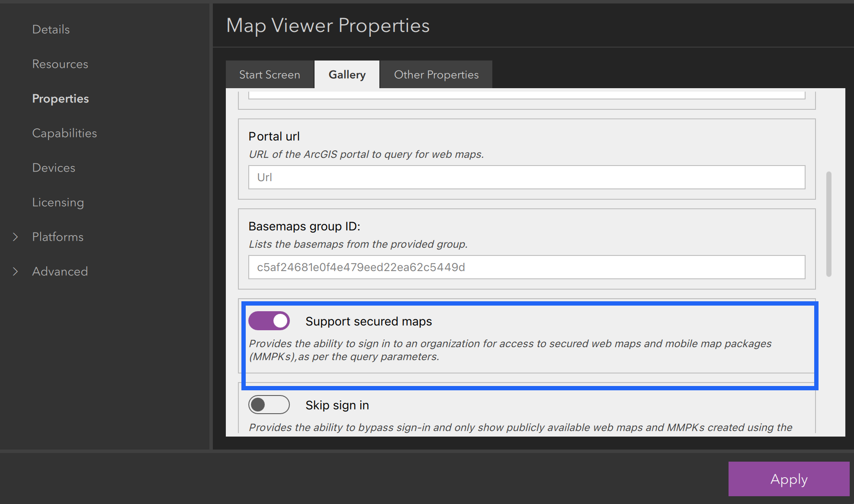Open the Resources section
Image resolution: width=854 pixels, height=504 pixels.
[x=60, y=64]
